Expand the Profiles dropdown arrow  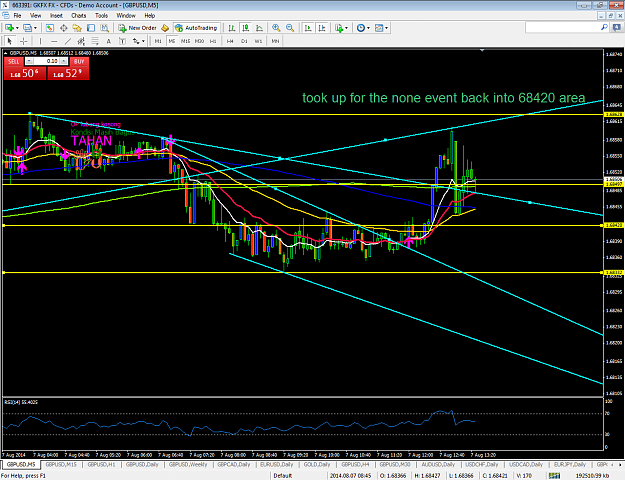[35, 28]
